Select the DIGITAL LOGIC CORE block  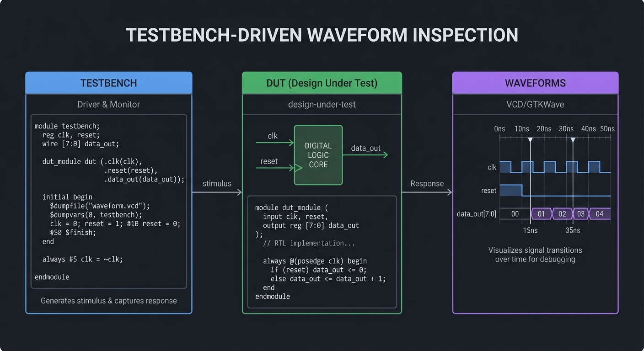(318, 155)
